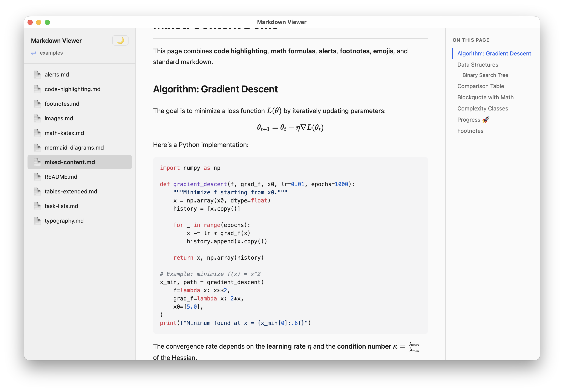Viewport: 564px width, 392px height.
Task: Click the document icon next to tables-extended.md
Action: 37,191
